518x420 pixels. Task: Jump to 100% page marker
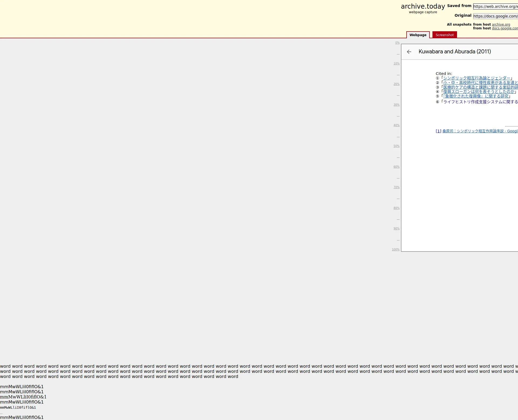click(396, 249)
